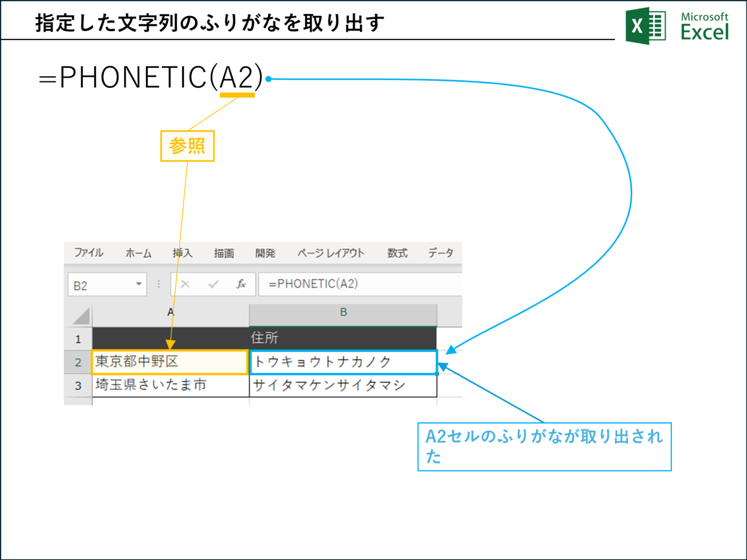The width and height of the screenshot is (747, 560).
Task: Toggle selection of cell A2 containing 東京都中野区
Action: 169,362
